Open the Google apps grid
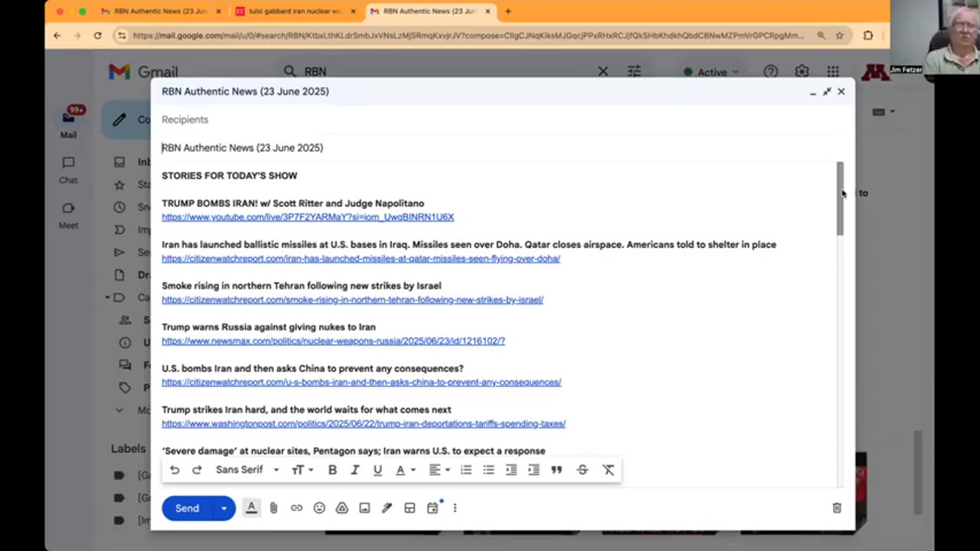Image resolution: width=980 pixels, height=551 pixels. click(832, 71)
